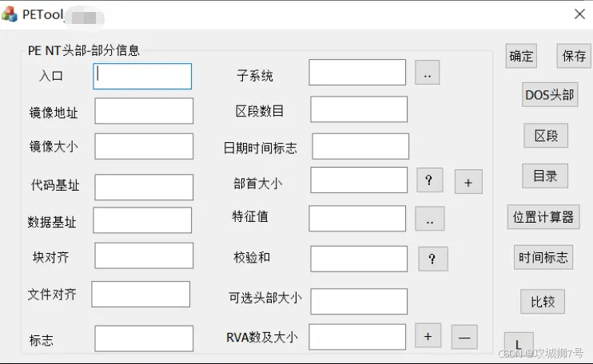Click the ? button beside 部首大小
The height and width of the screenshot is (364, 593).
(x=430, y=180)
